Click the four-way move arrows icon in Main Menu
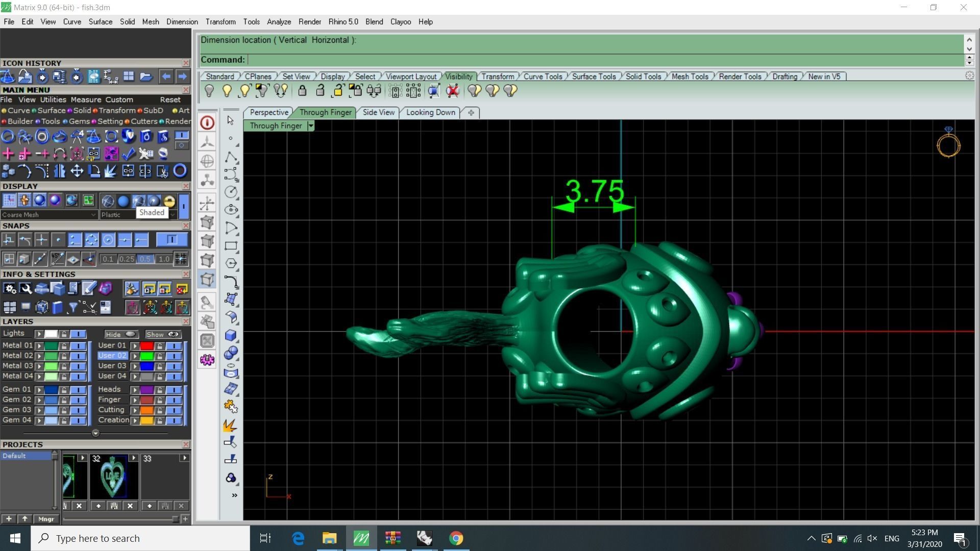 tap(77, 171)
